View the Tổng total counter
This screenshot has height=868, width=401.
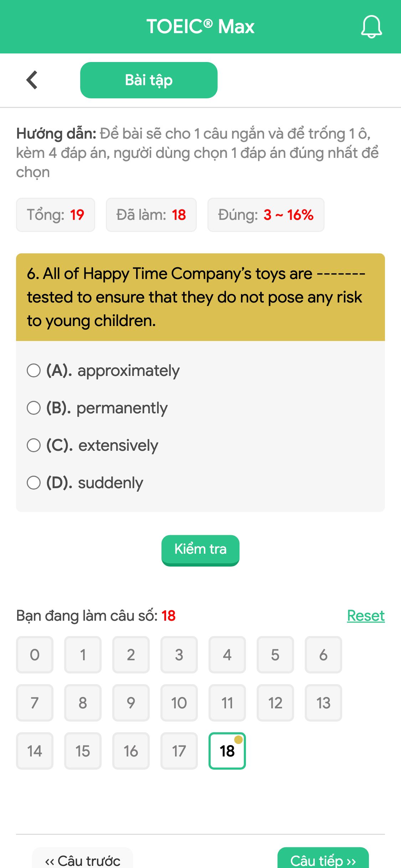point(56,215)
